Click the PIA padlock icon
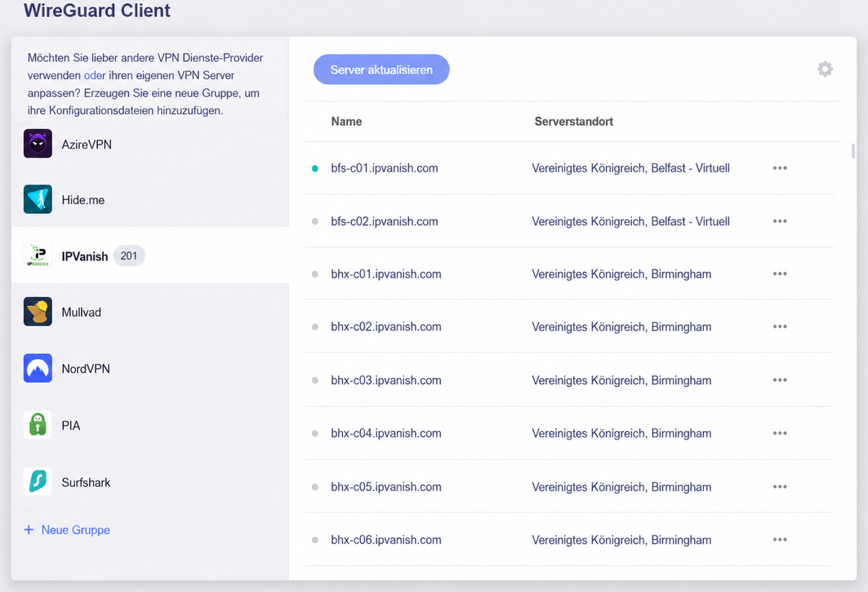This screenshot has width=868, height=592. click(38, 425)
